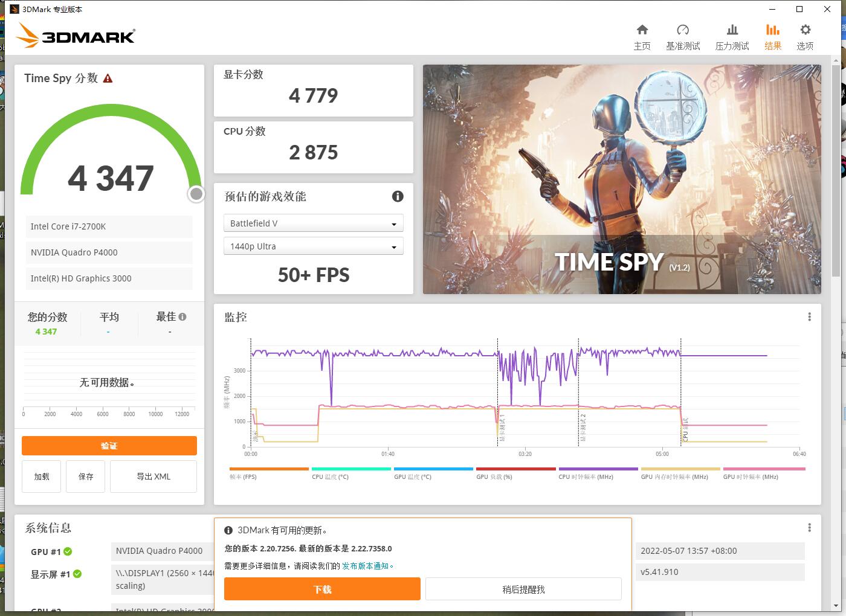Click the CPU 测试 marker on chart
Viewport: 846px width, 616px height.
[x=685, y=429]
